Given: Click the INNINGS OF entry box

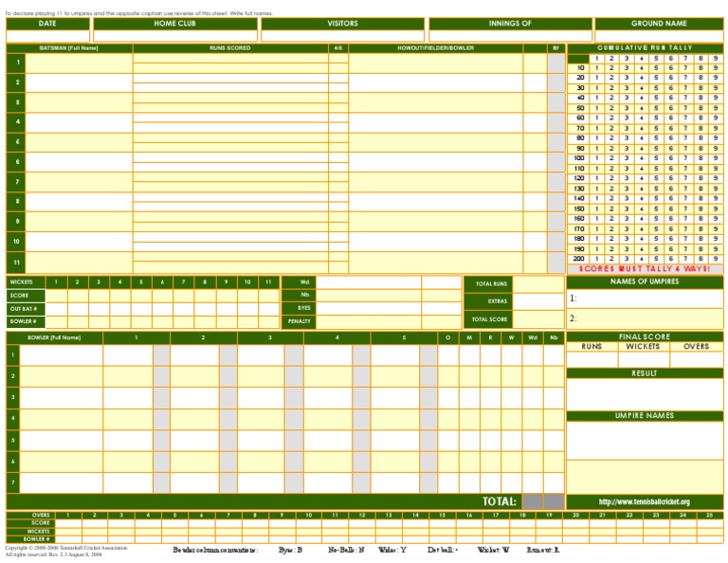Looking at the screenshot, I should click(x=510, y=36).
